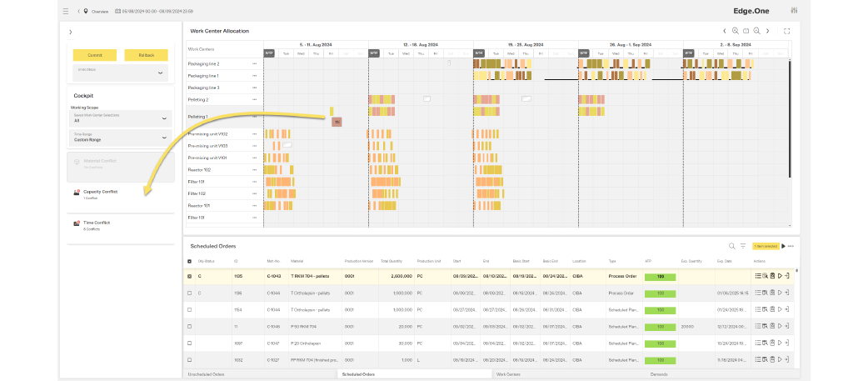Collapse the left cockpit sidebar chevron
Image resolution: width=868 pixels, height=381 pixels.
coord(71,33)
